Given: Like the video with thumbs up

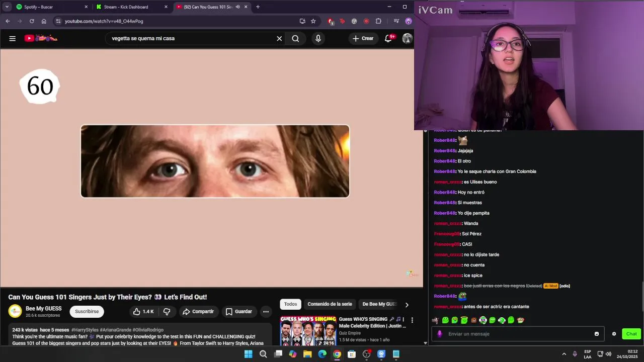Looking at the screenshot, I should click(x=143, y=312).
